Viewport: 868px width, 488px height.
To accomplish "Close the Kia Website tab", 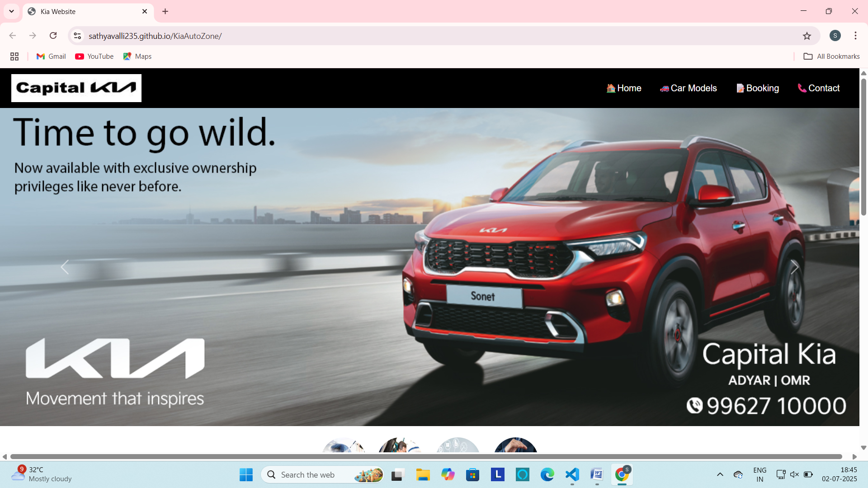I will pyautogui.click(x=145, y=11).
